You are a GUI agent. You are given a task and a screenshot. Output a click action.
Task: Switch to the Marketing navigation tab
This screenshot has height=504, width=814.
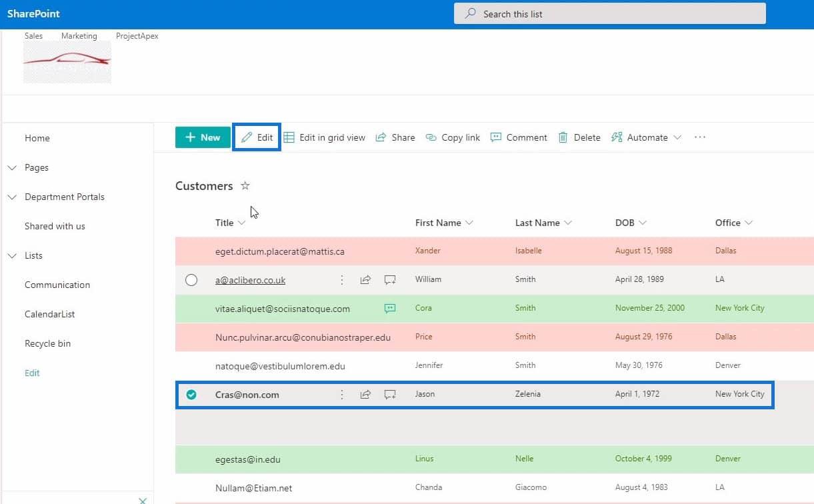pos(79,36)
